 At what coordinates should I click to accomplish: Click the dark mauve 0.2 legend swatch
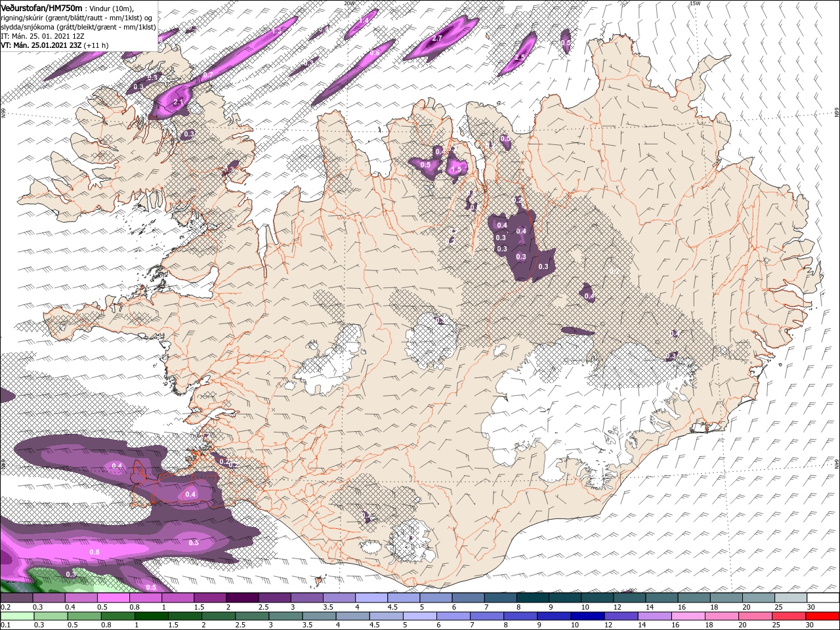16,598
